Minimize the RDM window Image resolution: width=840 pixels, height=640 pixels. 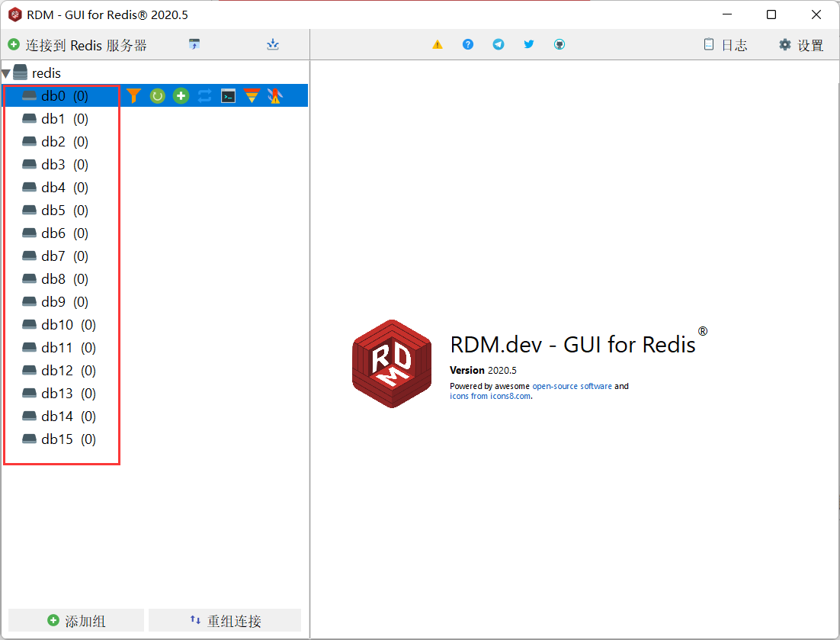(727, 14)
